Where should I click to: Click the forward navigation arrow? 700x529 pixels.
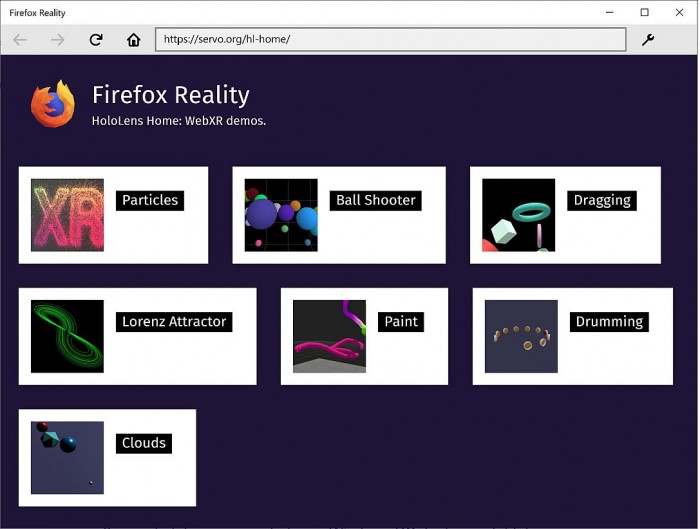pos(58,40)
